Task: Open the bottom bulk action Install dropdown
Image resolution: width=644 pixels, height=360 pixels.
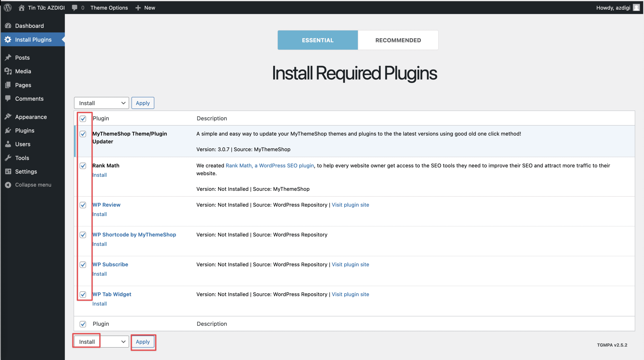Action: pos(101,342)
